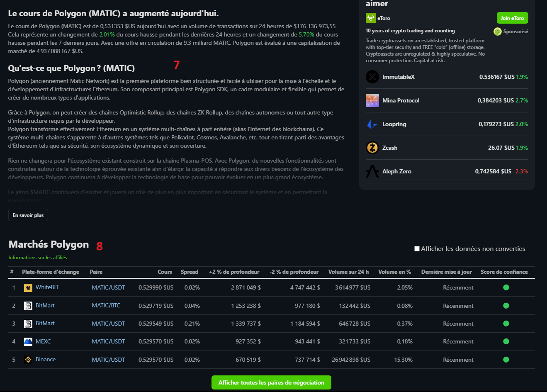Open the MATIC/BTC pair on BitMart

[x=106, y=305]
